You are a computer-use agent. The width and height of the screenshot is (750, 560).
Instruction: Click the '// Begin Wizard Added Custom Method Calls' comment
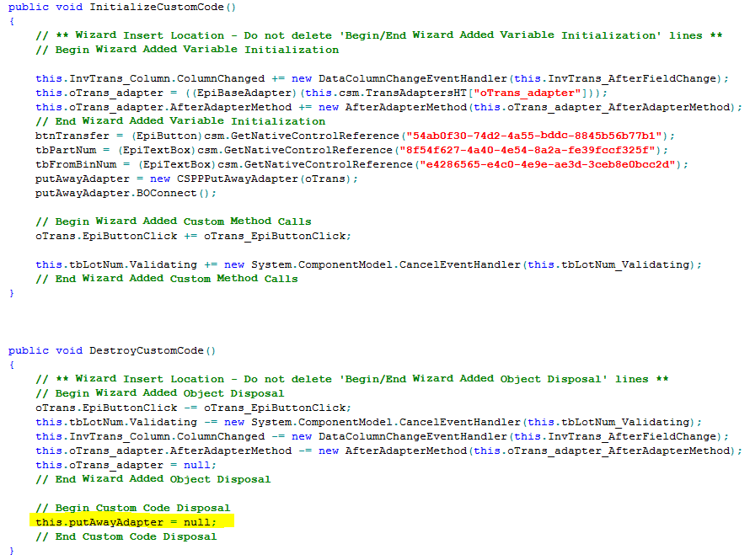pos(173,221)
